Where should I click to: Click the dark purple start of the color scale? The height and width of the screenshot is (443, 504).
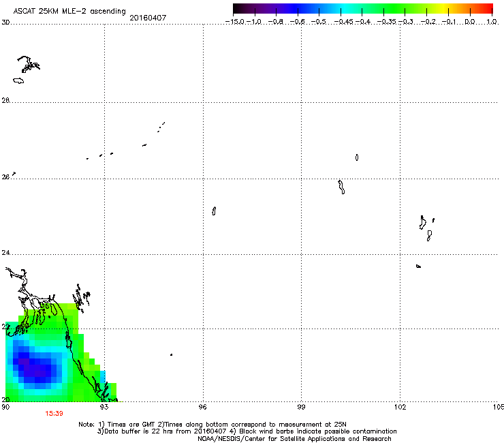click(240, 9)
